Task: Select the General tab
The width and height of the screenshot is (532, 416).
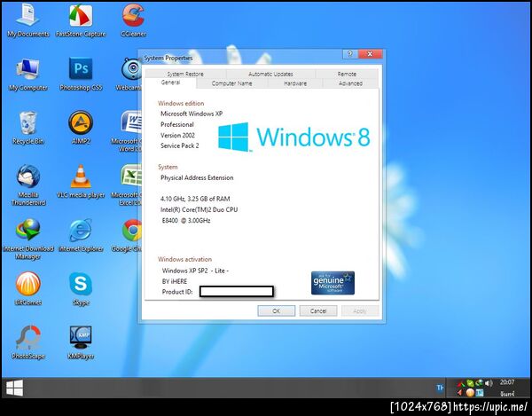Action: [170, 82]
